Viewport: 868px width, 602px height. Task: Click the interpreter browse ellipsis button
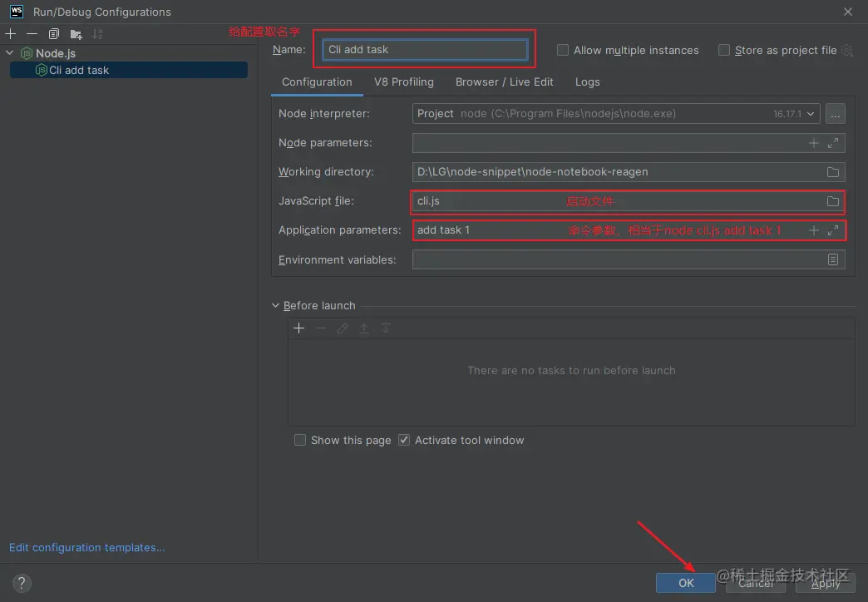[836, 114]
